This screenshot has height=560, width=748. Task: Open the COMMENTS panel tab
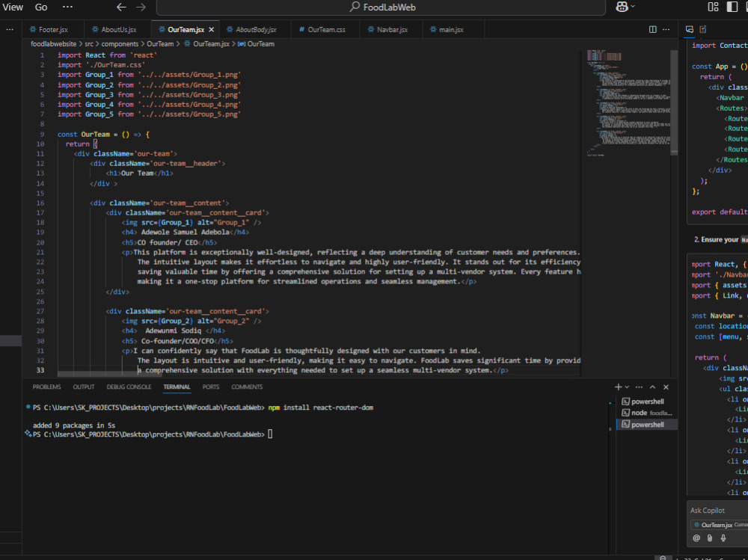[x=247, y=387]
